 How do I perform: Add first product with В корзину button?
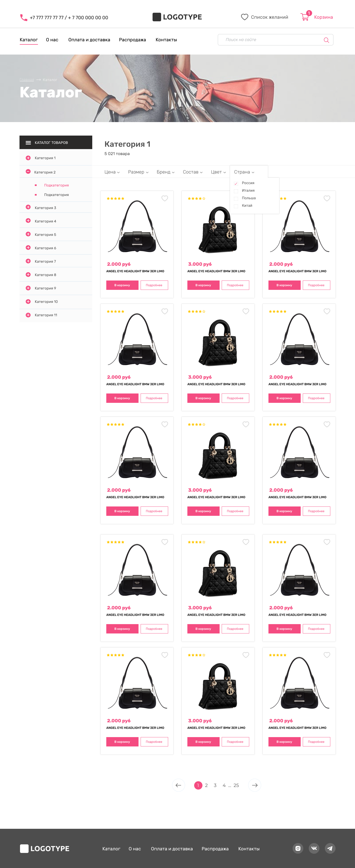tap(122, 285)
